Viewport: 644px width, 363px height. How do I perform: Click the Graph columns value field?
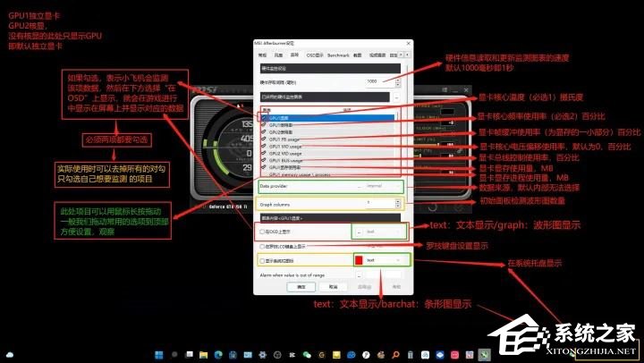(380, 203)
